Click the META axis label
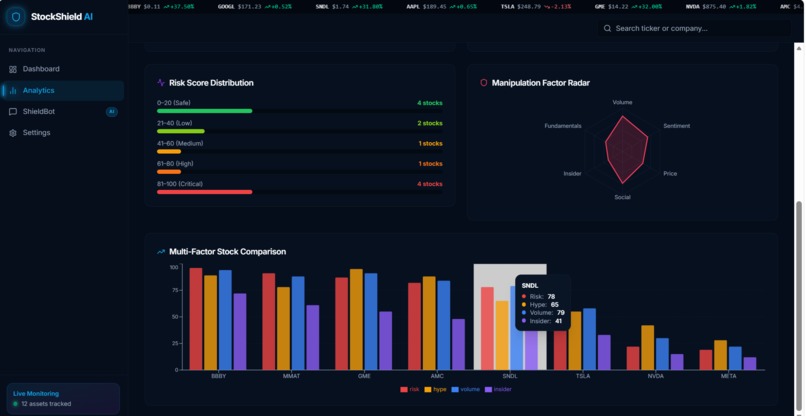806x416 pixels. (728, 376)
